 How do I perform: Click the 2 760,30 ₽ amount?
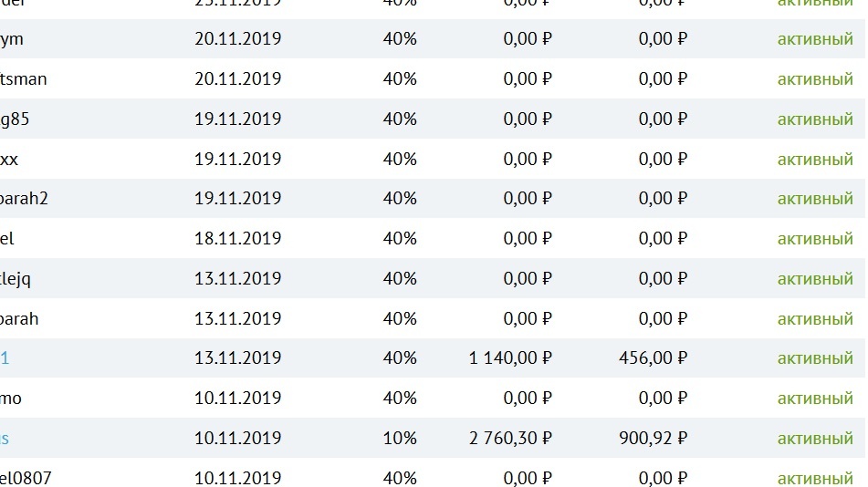510,439
